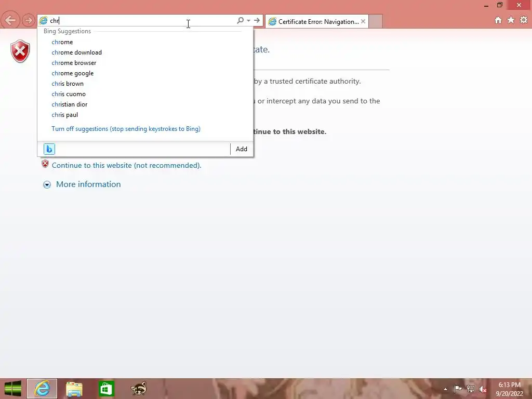532x399 pixels.
Task: Open the raccoon app taskbar icon
Action: [x=139, y=389]
